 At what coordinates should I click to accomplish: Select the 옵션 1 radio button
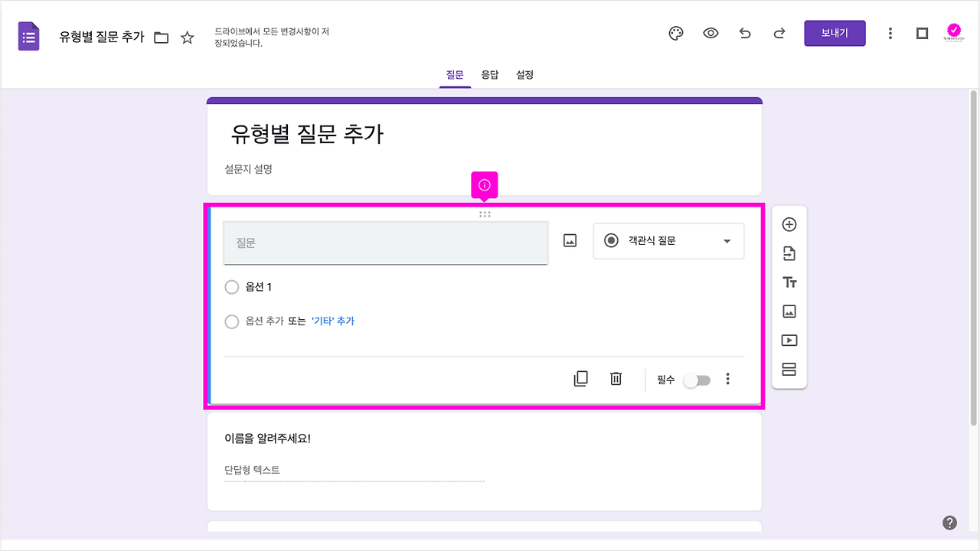pyautogui.click(x=232, y=287)
